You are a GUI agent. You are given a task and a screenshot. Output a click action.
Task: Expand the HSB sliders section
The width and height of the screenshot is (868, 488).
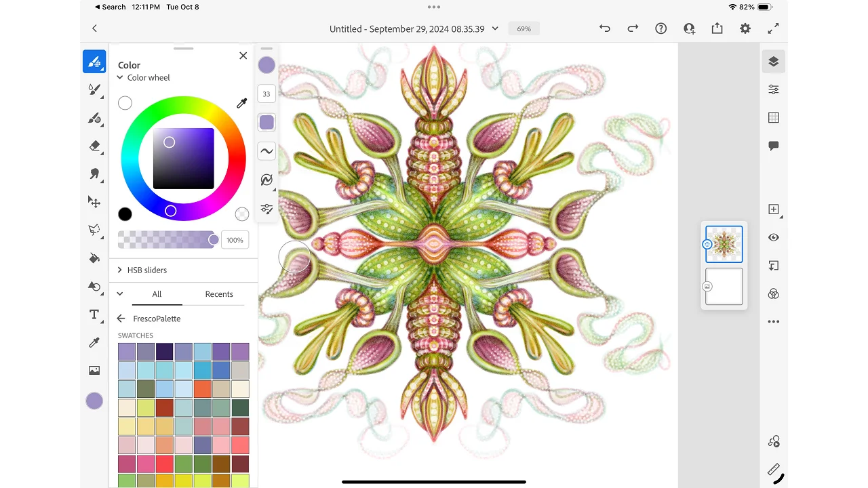tap(146, 270)
